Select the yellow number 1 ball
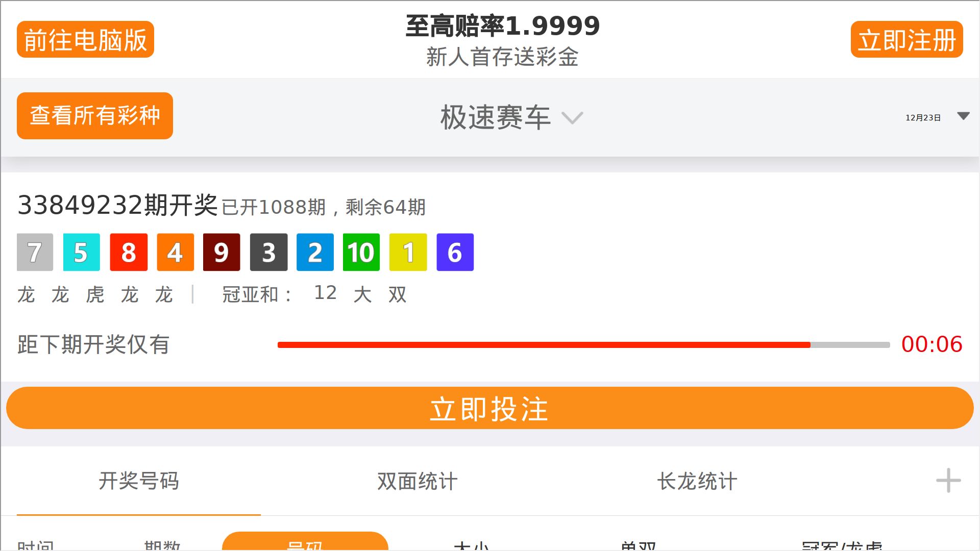Image resolution: width=980 pixels, height=551 pixels. pos(408,252)
